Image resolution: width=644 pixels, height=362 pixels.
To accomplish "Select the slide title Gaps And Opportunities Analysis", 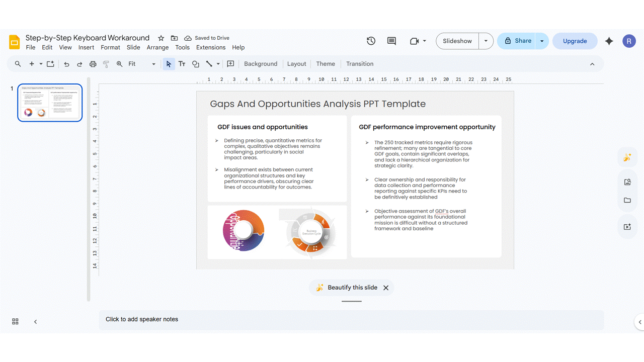I will pos(317,104).
